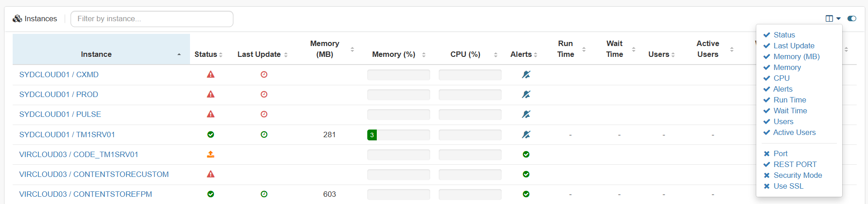
Task: Open the SYDCLOUD01 / CXMD instance link
Action: (59, 74)
